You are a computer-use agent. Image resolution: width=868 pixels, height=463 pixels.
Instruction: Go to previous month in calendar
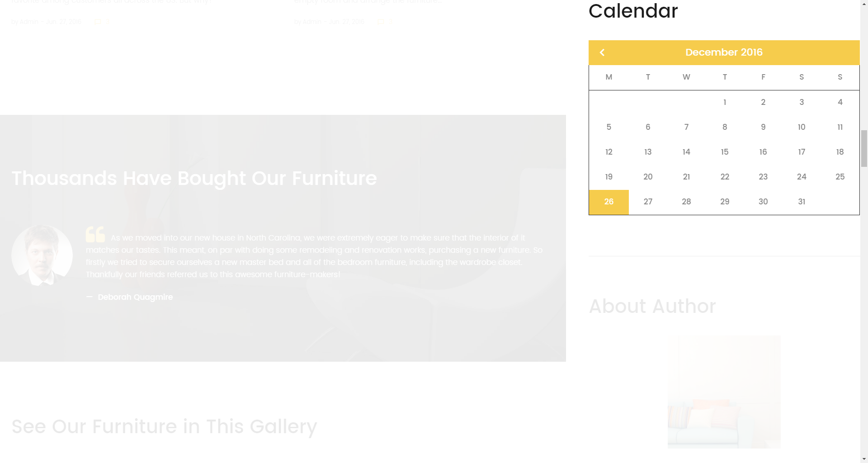[602, 52]
